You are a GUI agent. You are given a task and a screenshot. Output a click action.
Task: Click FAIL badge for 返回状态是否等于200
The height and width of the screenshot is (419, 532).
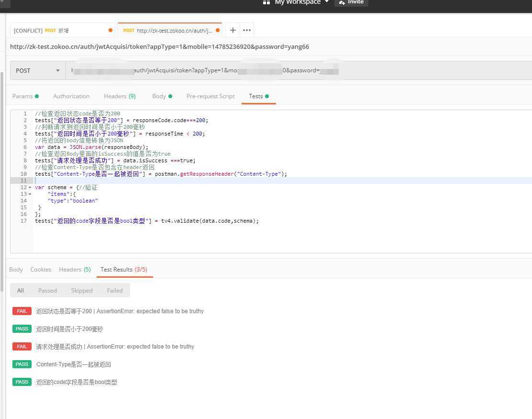22,311
